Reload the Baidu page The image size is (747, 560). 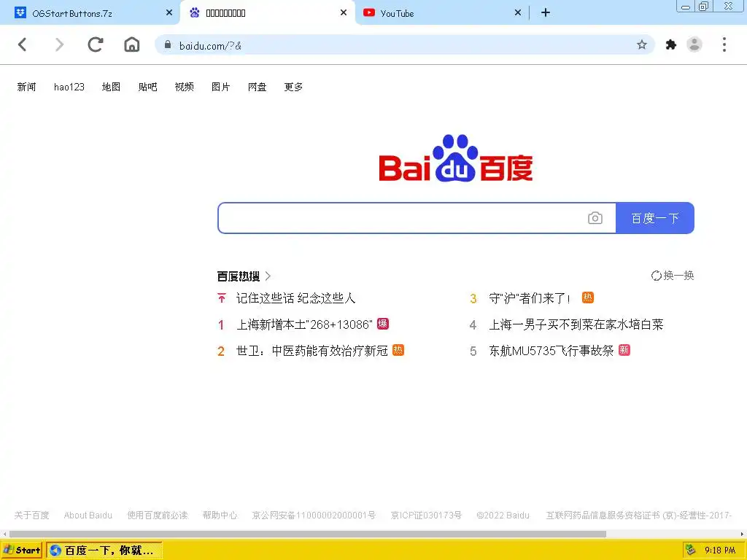96,44
